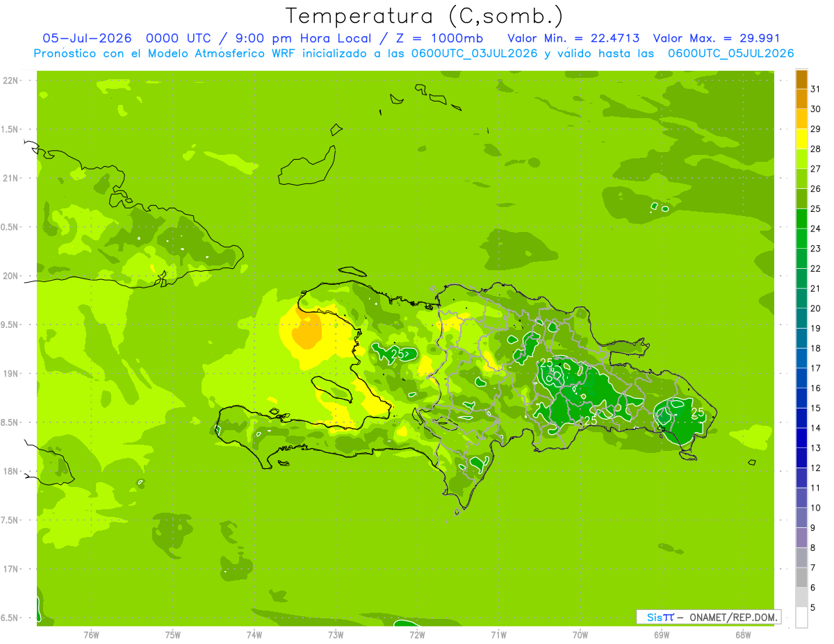Pick the green legend band between 24 and 25

[801, 219]
